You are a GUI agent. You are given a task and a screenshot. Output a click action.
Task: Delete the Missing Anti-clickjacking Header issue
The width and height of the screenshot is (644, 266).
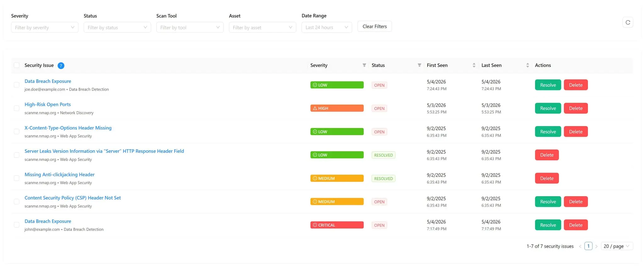547,178
